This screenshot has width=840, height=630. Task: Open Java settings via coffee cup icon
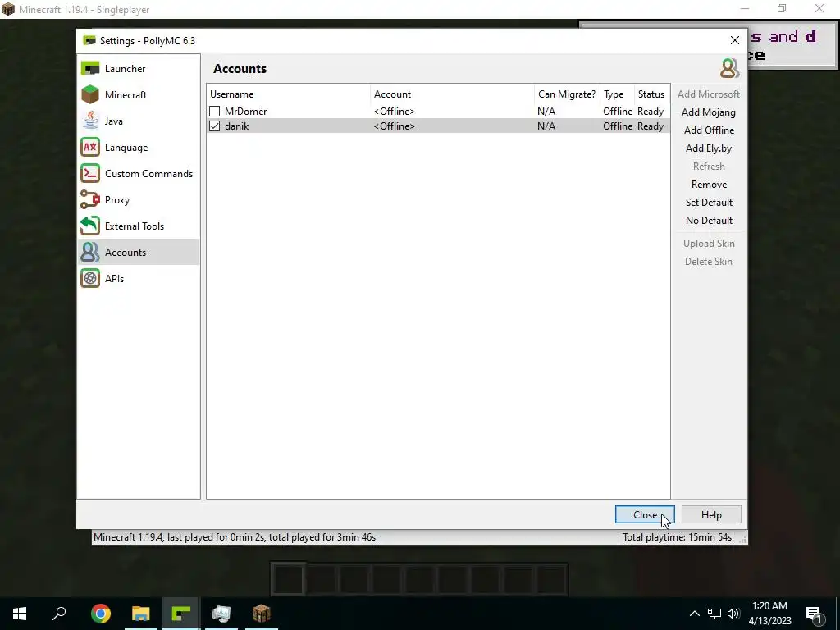click(90, 121)
